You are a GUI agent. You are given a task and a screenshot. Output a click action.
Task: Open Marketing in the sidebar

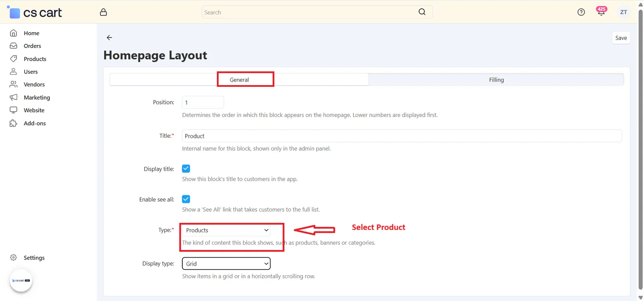[x=37, y=97]
